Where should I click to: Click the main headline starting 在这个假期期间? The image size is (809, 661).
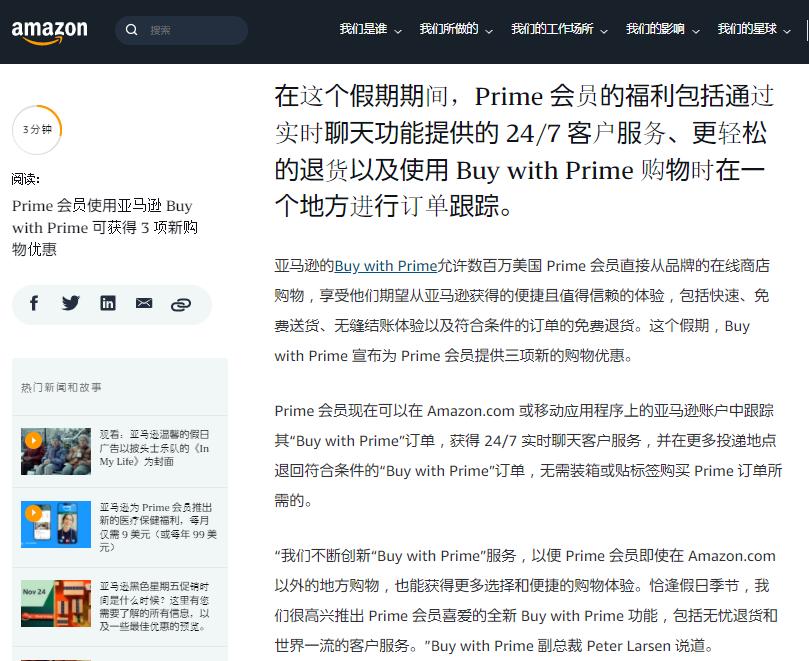pos(524,151)
